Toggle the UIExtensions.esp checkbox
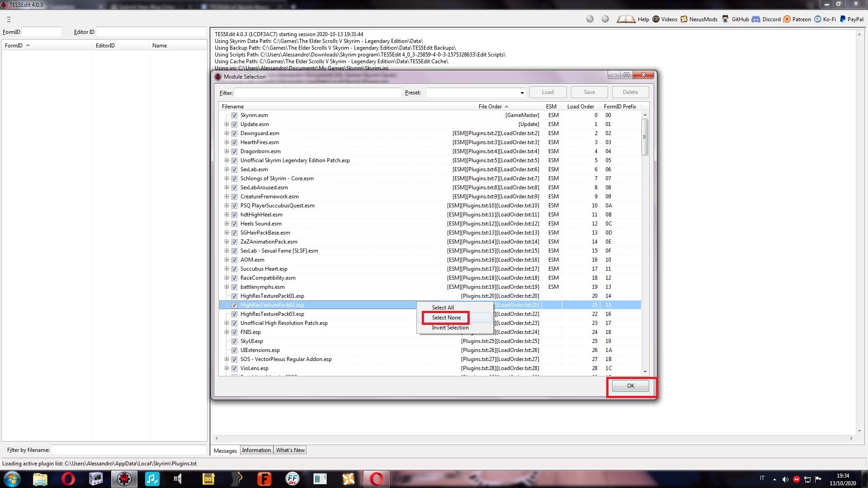 click(234, 350)
